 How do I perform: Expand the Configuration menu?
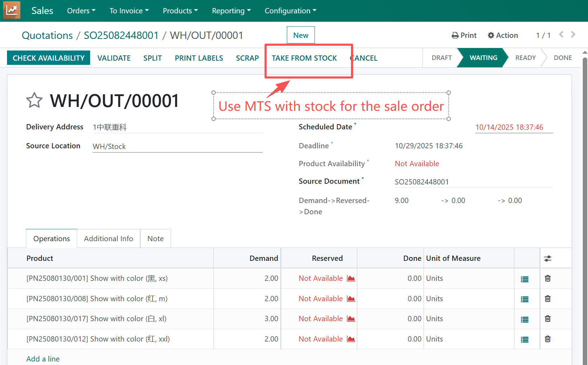(290, 11)
